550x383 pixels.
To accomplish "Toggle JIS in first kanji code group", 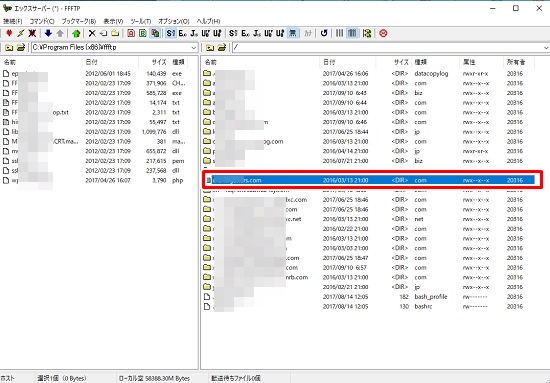I will coord(194,33).
